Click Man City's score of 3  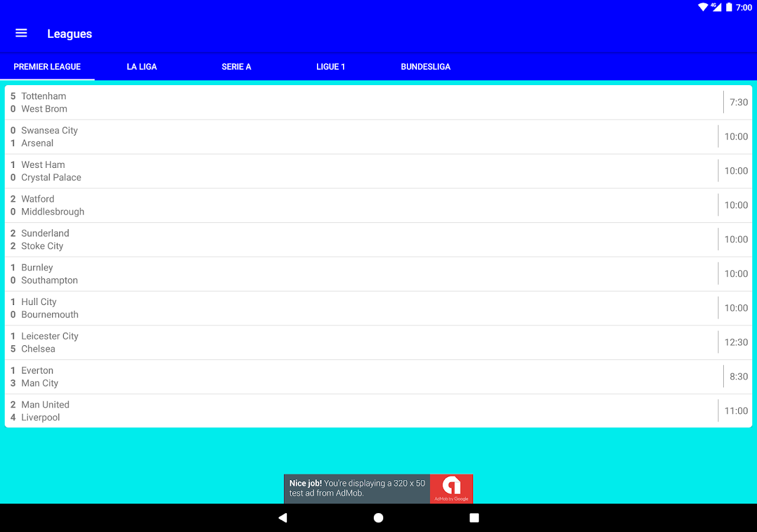pos(13,384)
